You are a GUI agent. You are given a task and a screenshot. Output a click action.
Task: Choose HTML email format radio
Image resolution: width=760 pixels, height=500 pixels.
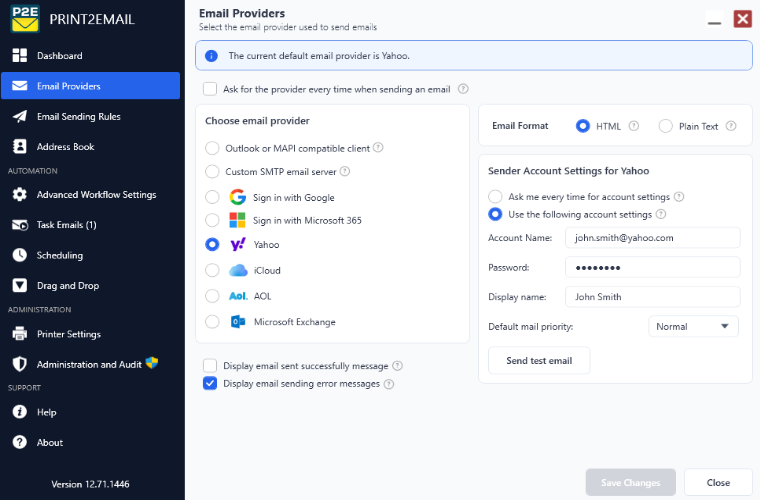pyautogui.click(x=583, y=126)
